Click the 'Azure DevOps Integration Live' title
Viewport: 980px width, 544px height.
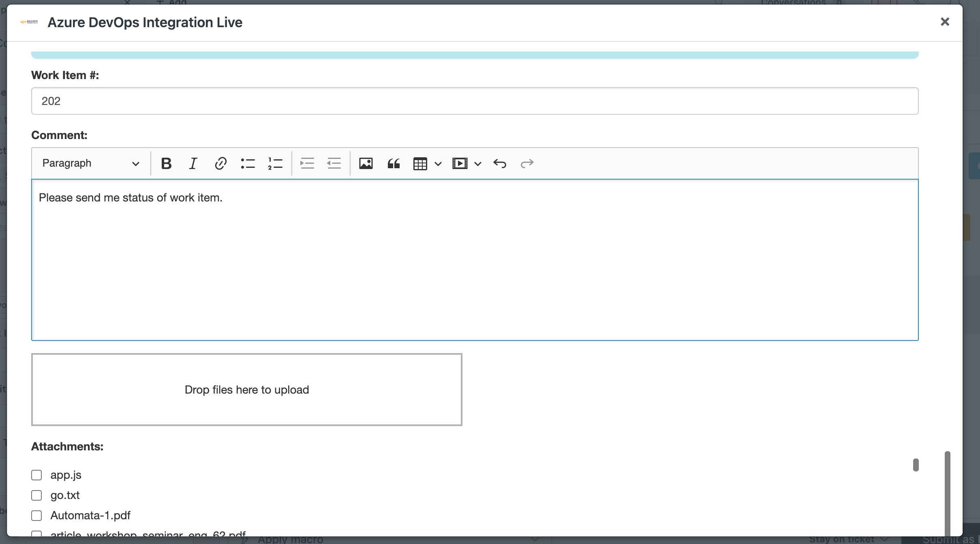click(145, 22)
